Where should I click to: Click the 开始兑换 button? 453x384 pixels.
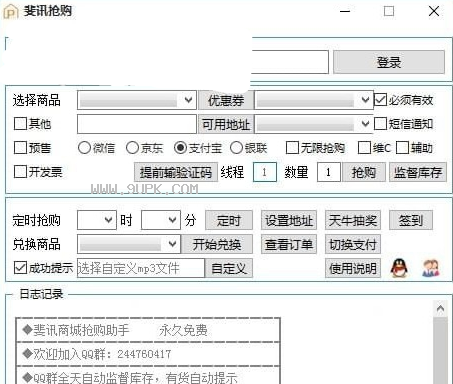coord(217,244)
